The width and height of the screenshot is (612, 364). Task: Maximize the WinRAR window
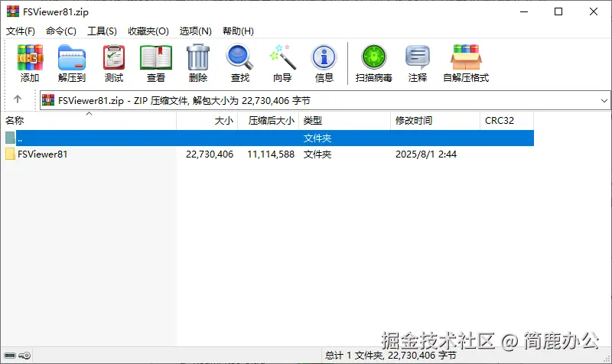pyautogui.click(x=558, y=11)
